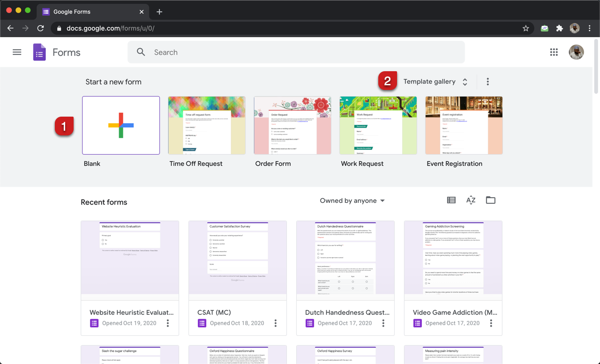Click the purple Forms logo icon
Viewport: 600px width, 364px height.
39,52
